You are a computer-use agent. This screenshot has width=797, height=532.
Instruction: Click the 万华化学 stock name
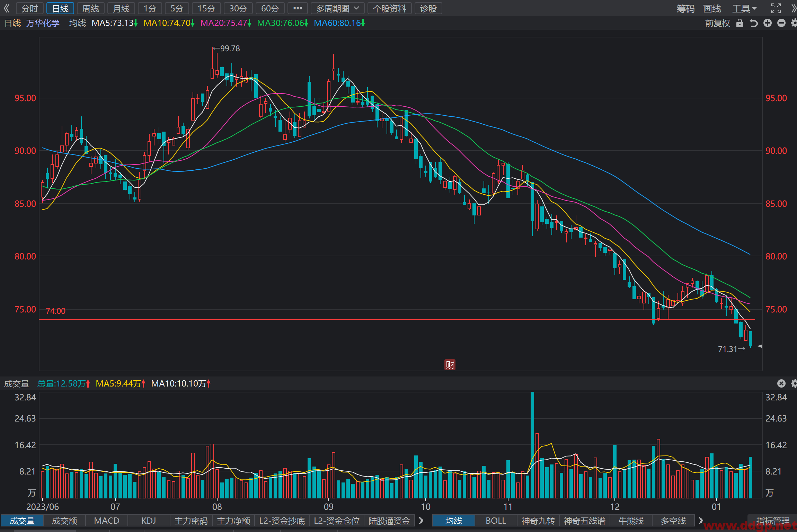click(43, 23)
